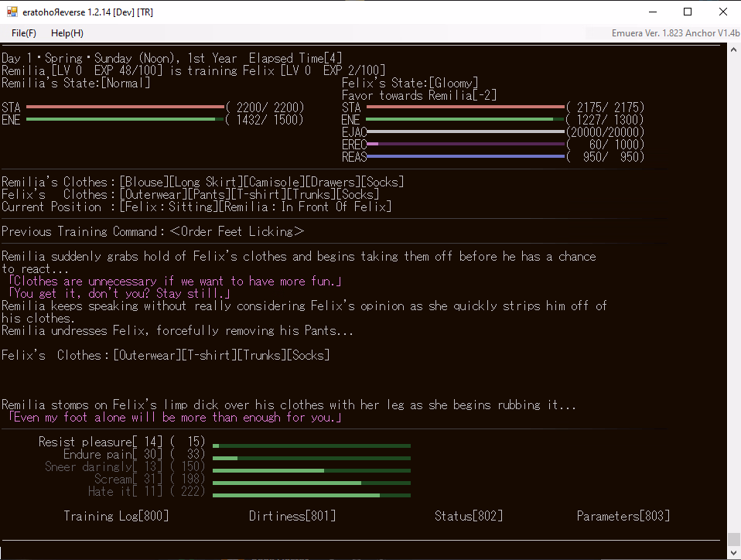Click the "( 1227/ 1300)" energy value
Image resolution: width=741 pixels, height=560 pixels.
605,120
